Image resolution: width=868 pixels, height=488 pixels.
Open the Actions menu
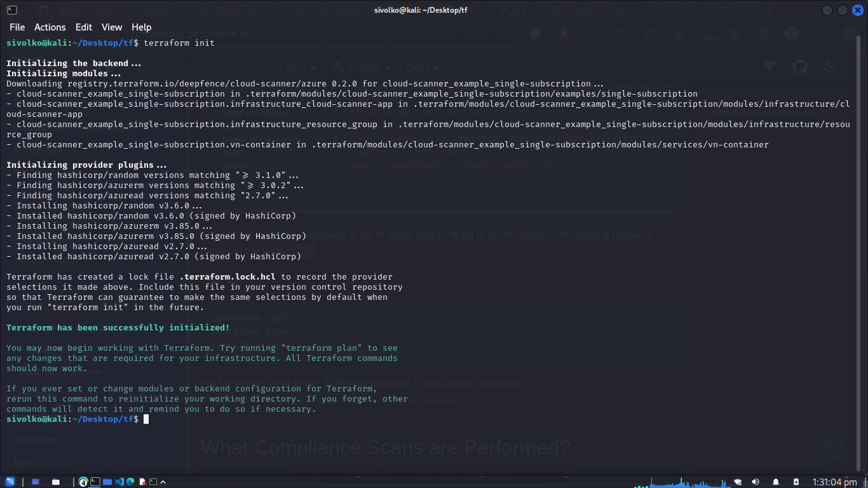pos(50,27)
